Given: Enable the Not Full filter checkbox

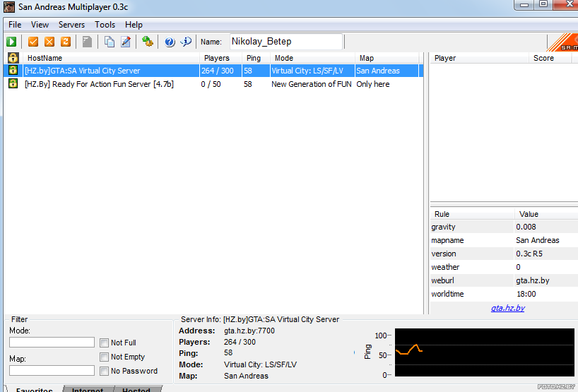Looking at the screenshot, I should coord(105,343).
